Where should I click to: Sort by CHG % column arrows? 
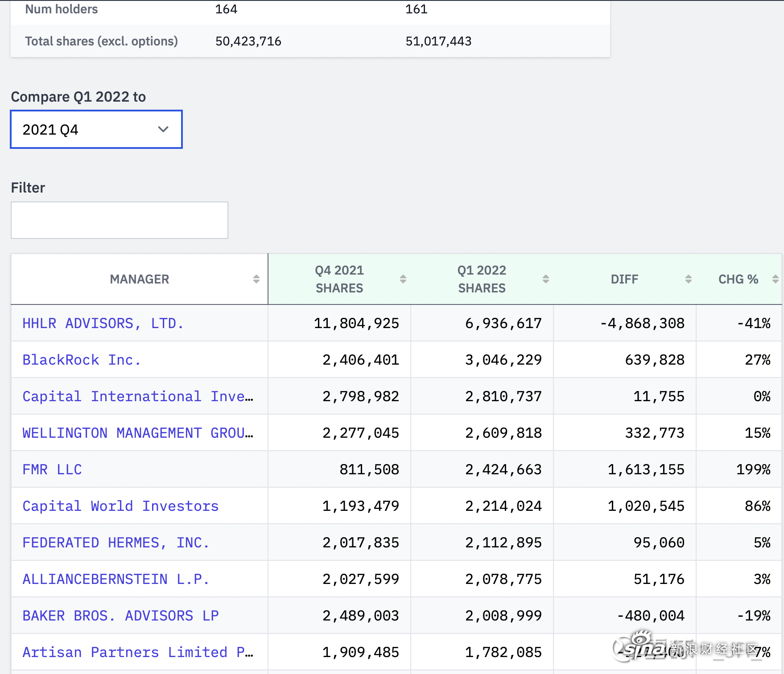coord(776,279)
